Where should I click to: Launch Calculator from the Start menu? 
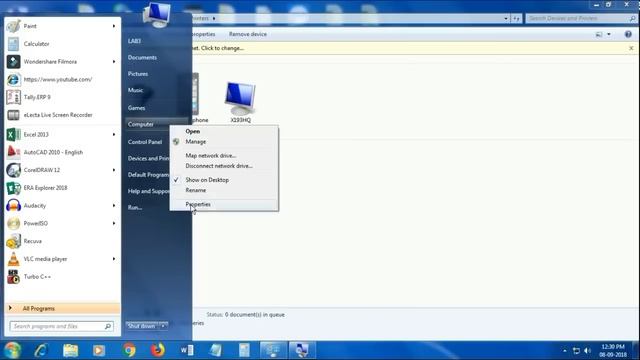62,44
